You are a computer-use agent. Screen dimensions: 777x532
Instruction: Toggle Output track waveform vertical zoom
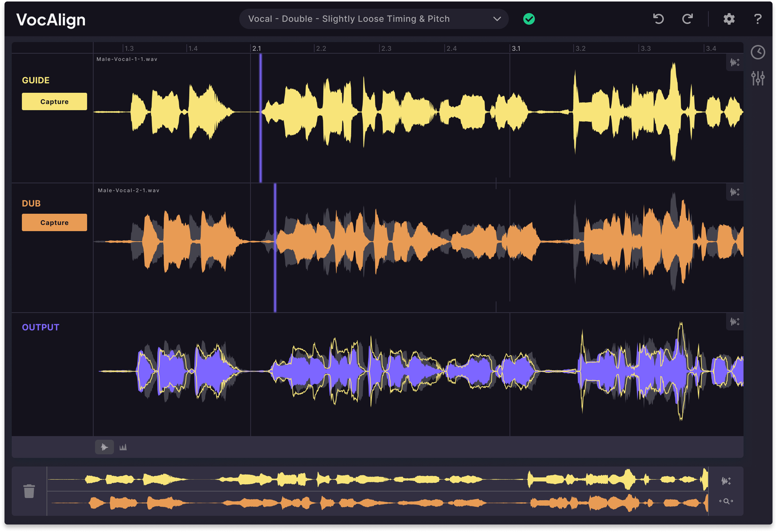point(735,322)
